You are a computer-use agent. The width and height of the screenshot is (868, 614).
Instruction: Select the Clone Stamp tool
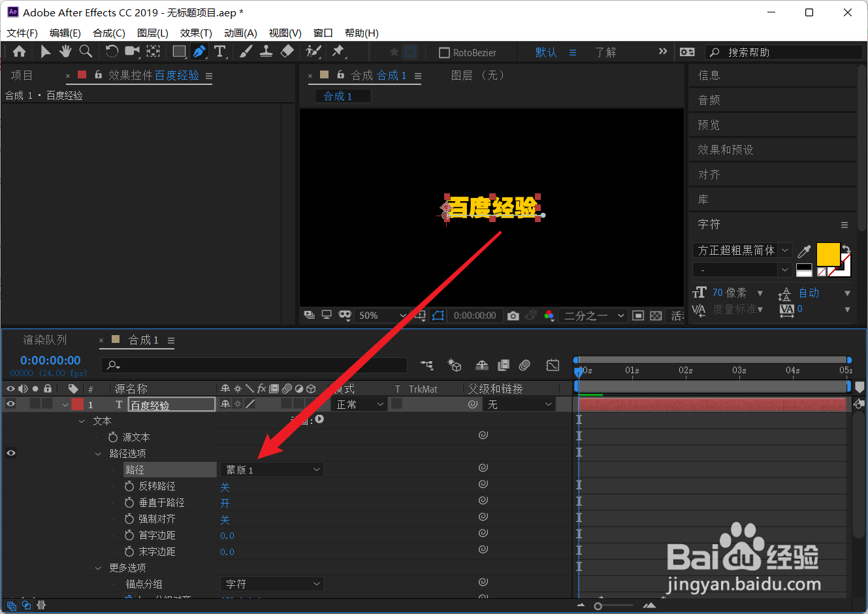(266, 52)
